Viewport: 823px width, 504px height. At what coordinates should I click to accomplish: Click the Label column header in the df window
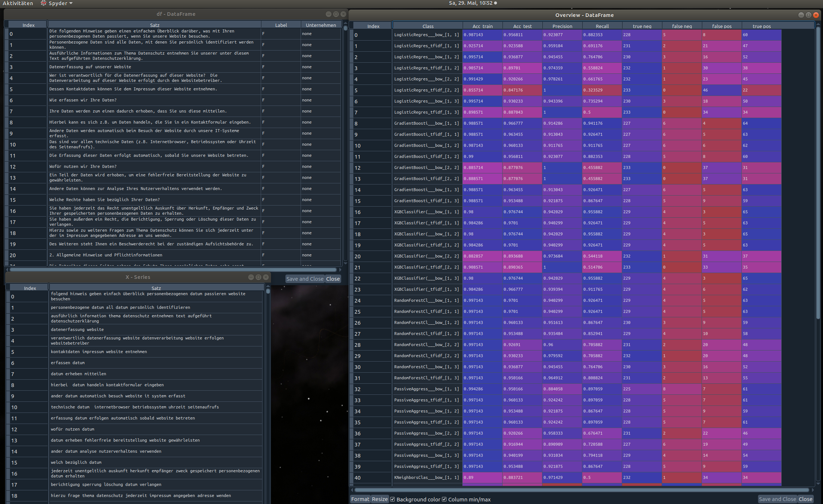click(281, 25)
